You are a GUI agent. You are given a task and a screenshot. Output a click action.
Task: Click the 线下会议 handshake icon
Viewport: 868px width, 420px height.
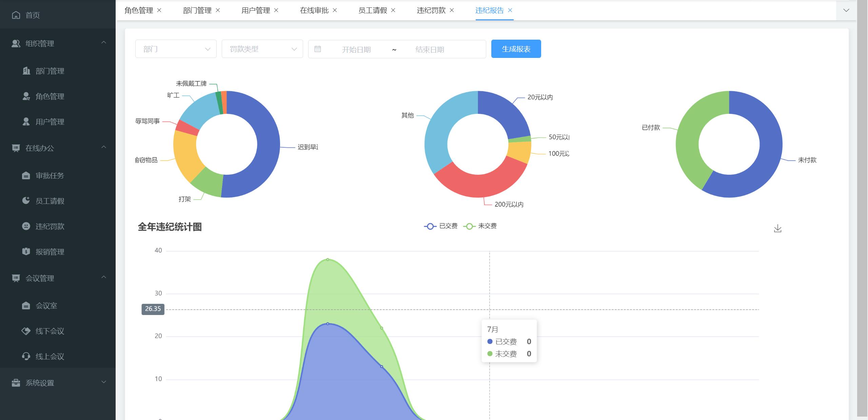26,331
